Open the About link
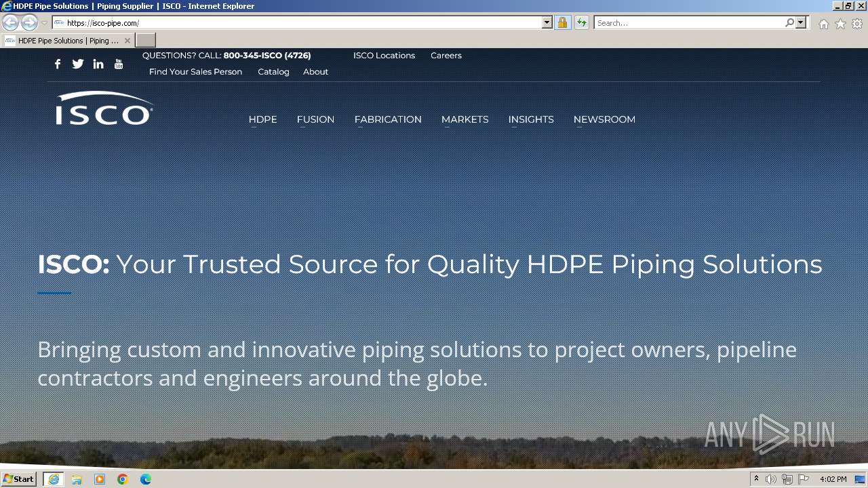Image resolution: width=868 pixels, height=488 pixels. (315, 72)
